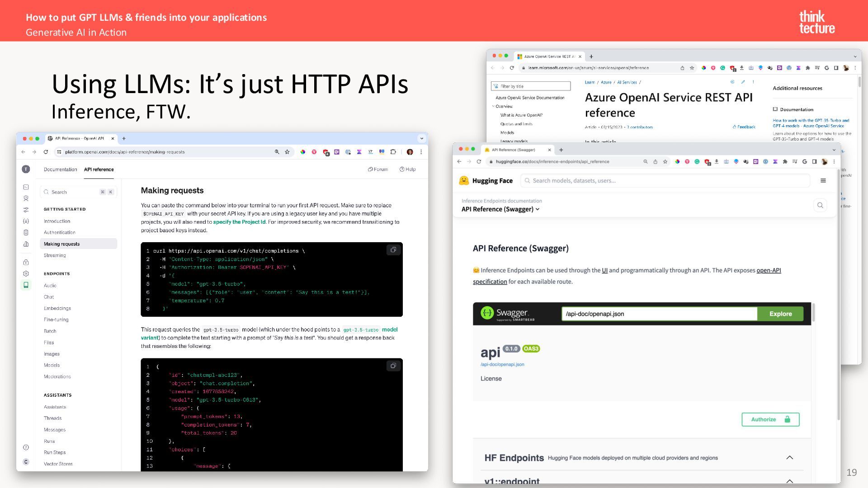Screen dimensions: 868x488
Task: Open Chrome tab search dropdown in OpenAI window
Action: 421,138
